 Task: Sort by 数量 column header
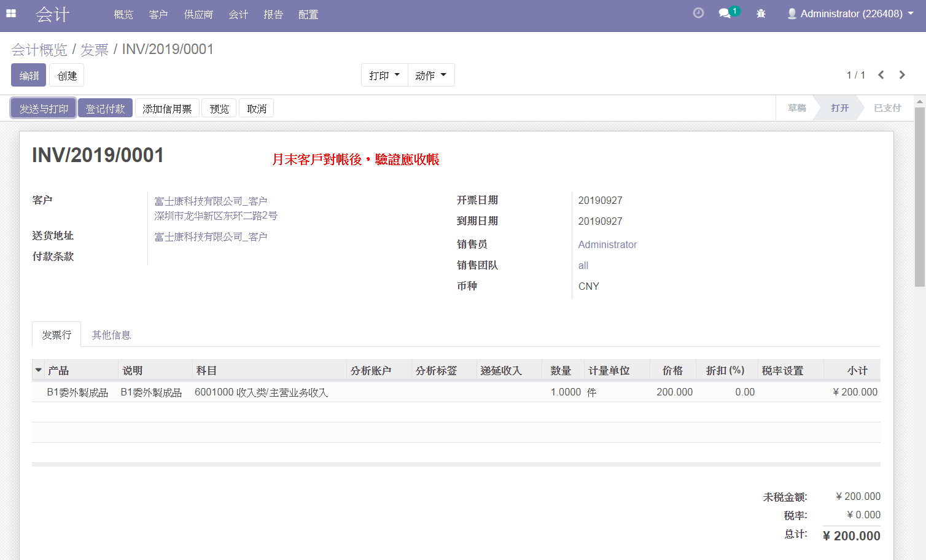tap(562, 370)
